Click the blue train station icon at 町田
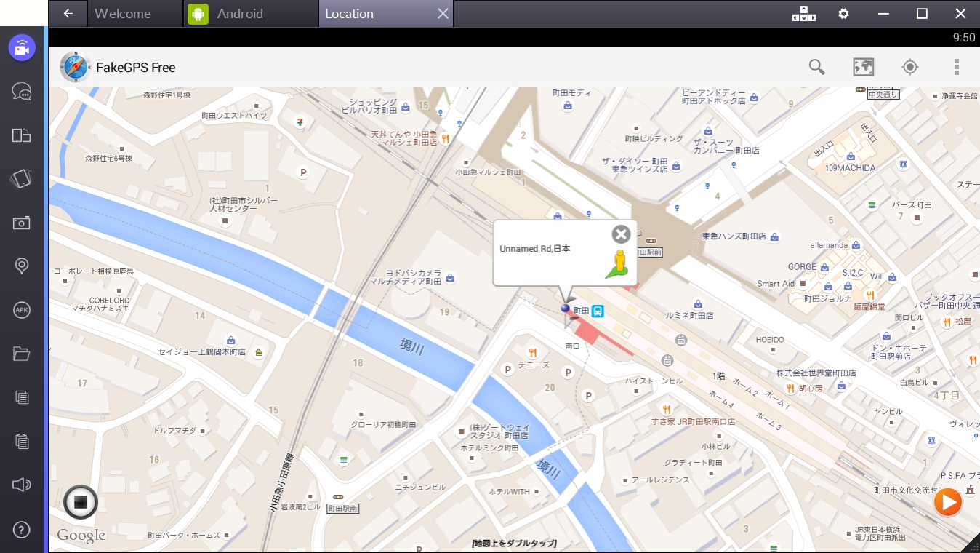 click(x=598, y=311)
